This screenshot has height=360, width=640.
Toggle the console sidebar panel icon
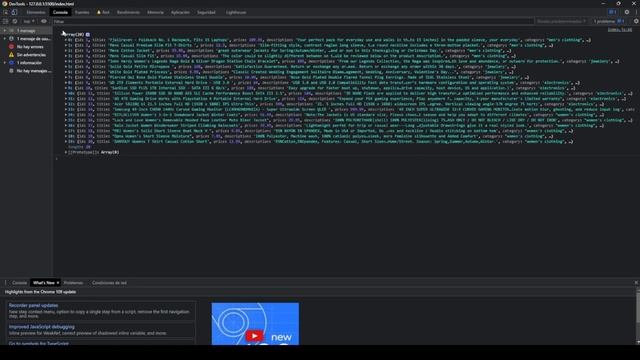[x=5, y=21]
